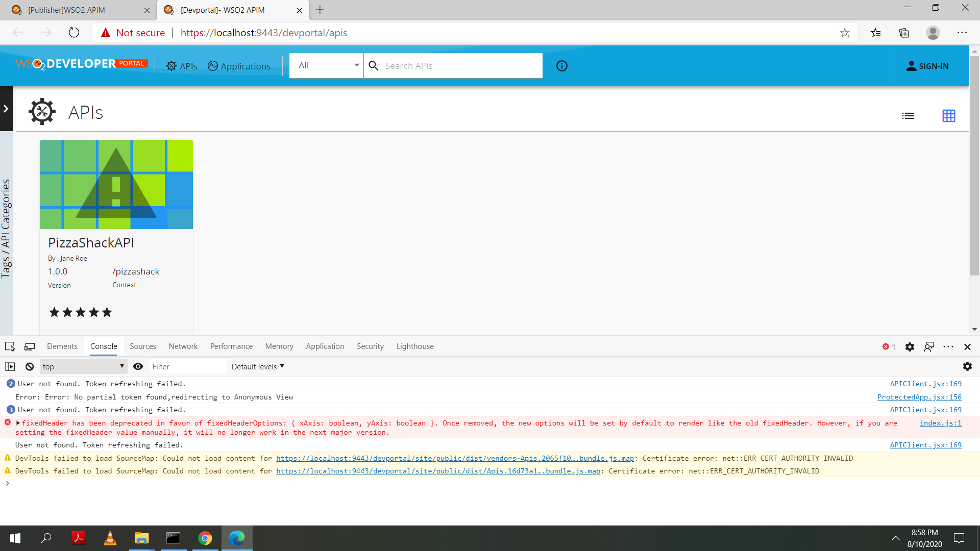Toggle device emulation mode
The image size is (980, 551).
[29, 346]
